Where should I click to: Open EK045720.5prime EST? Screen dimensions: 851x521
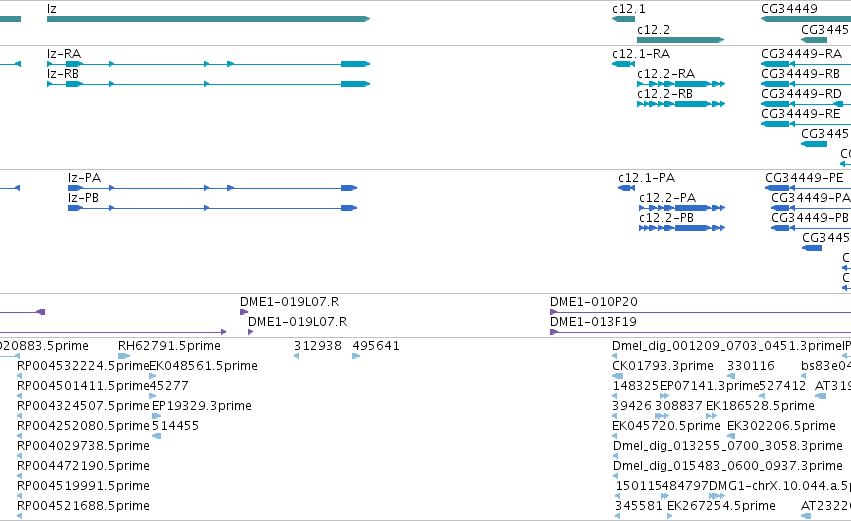[615, 436]
